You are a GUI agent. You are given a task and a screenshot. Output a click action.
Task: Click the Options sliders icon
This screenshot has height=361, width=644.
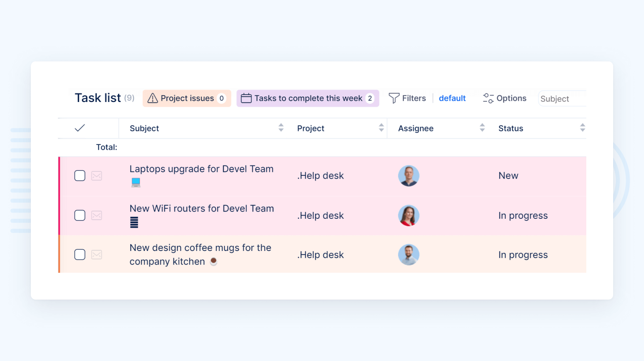pos(488,98)
